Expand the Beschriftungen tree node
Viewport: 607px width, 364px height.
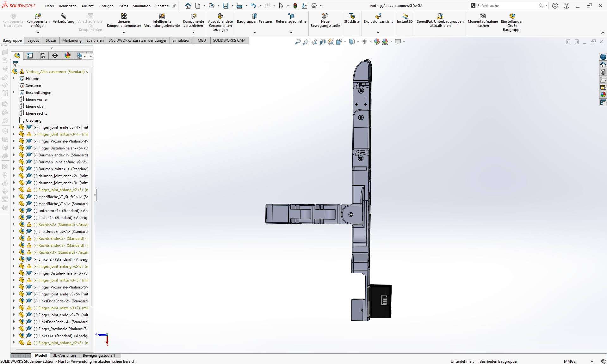click(x=14, y=92)
